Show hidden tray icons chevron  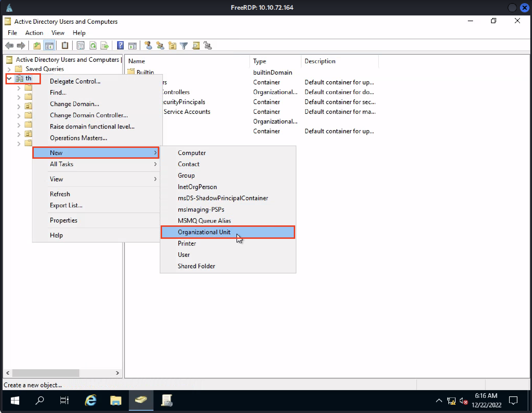(x=439, y=401)
